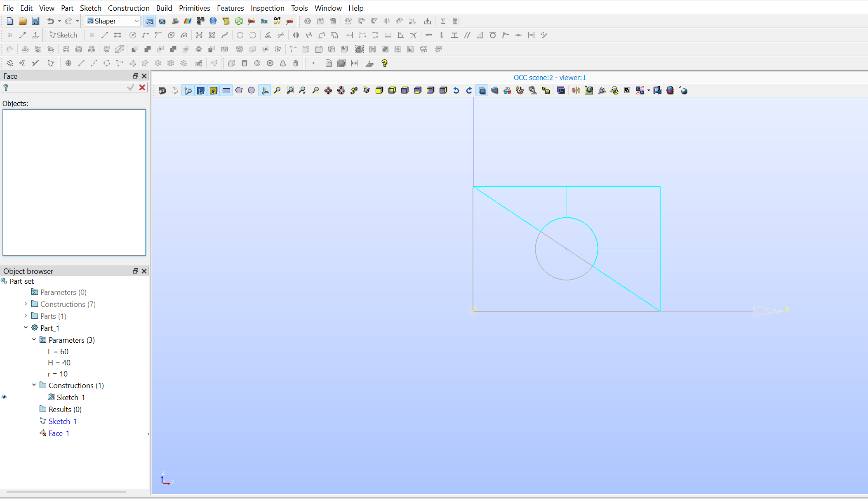Viewport: 868px width, 499px height.
Task: Collapse the Parameters (3) folder
Action: click(x=34, y=339)
